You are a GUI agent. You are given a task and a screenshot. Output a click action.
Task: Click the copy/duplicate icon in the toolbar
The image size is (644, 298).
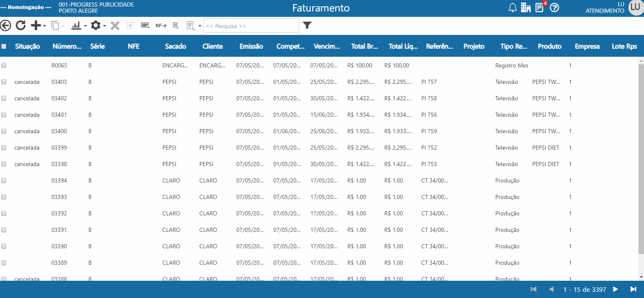click(x=55, y=25)
